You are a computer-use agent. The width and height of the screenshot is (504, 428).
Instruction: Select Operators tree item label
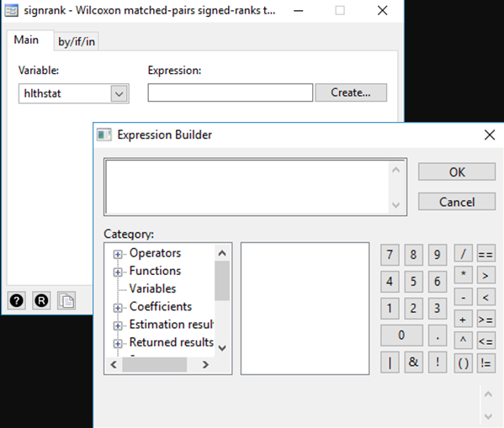pyautogui.click(x=156, y=253)
